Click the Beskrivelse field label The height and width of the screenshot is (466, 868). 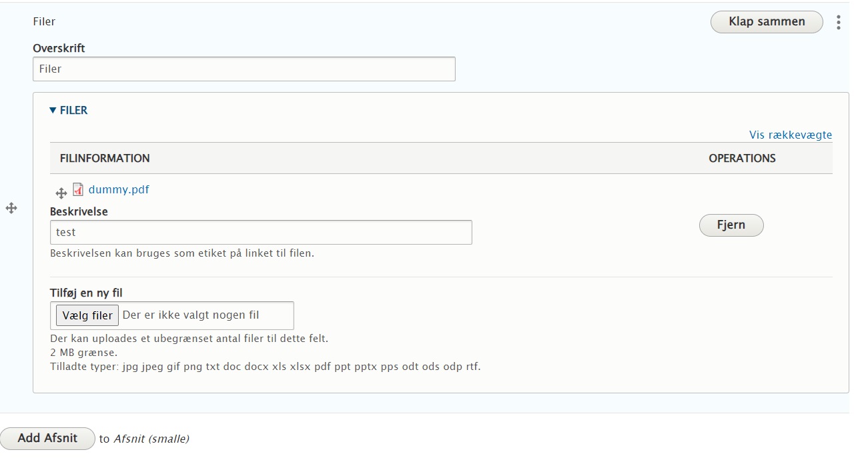(79, 211)
